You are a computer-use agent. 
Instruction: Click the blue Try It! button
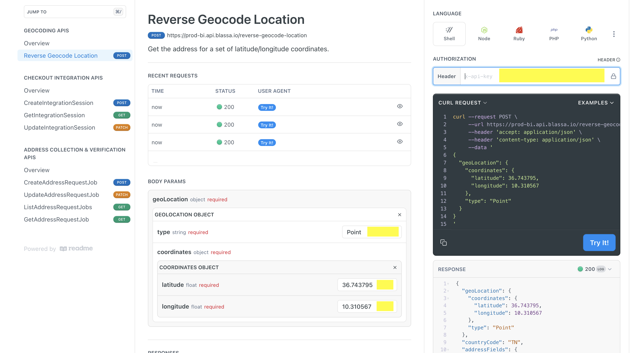[x=599, y=242]
